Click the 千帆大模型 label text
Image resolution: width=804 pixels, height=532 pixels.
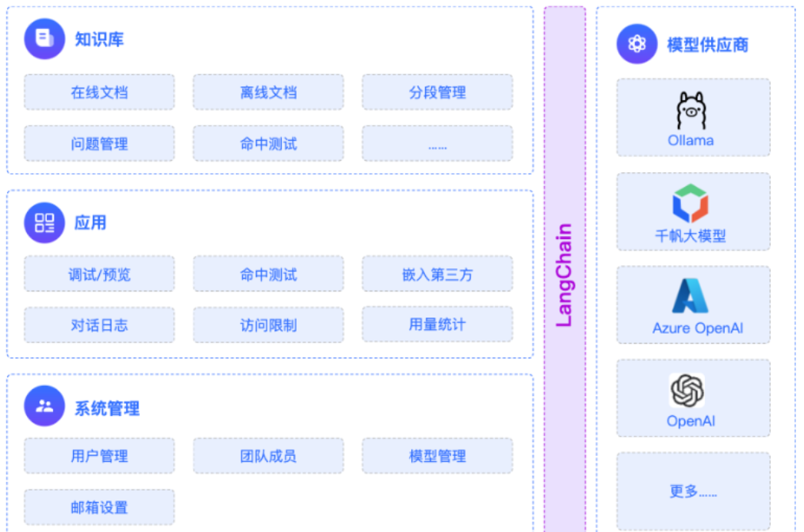(x=690, y=236)
